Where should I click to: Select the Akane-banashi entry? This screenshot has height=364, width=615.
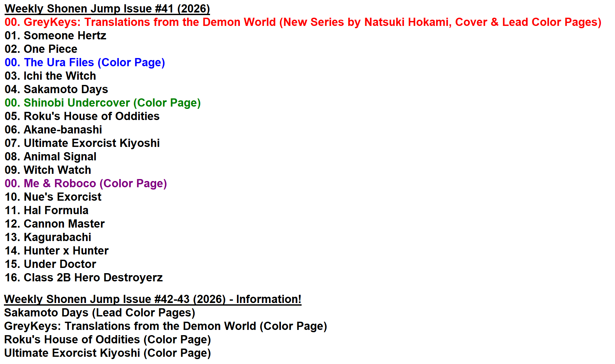coord(53,130)
